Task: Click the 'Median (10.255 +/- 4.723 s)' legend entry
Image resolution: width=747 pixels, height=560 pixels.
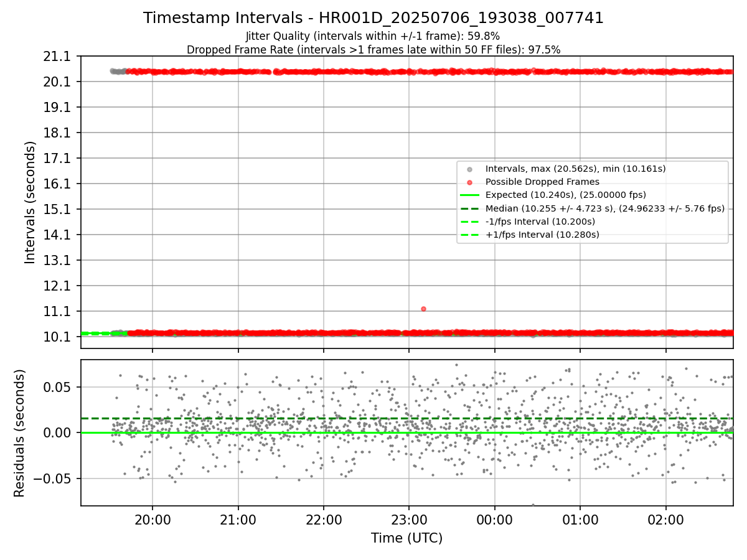Action: coord(605,208)
